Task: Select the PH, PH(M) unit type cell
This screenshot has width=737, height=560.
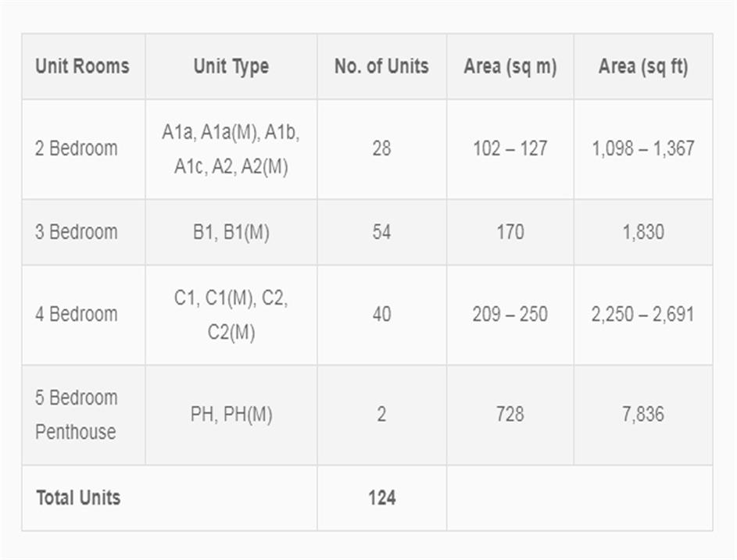Action: click(231, 414)
